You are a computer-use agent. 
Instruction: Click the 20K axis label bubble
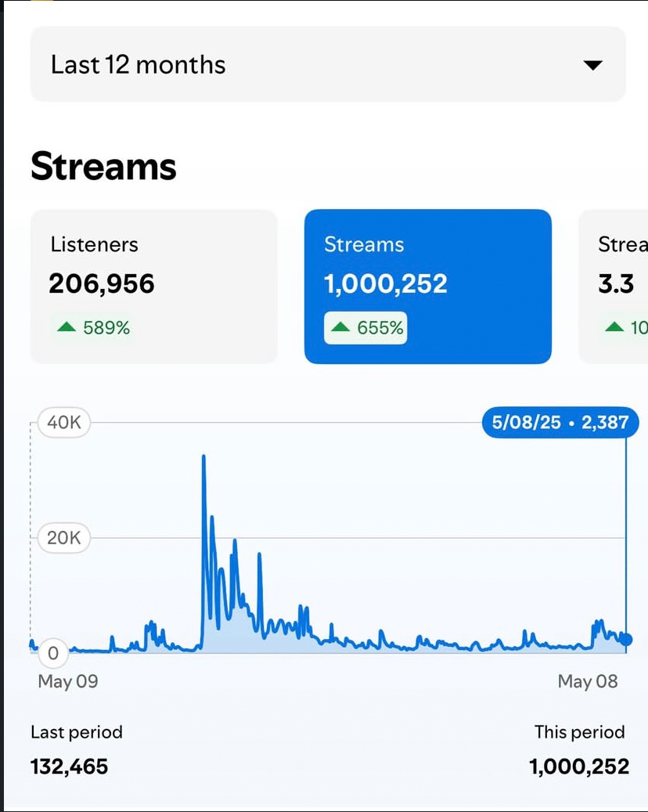click(63, 537)
